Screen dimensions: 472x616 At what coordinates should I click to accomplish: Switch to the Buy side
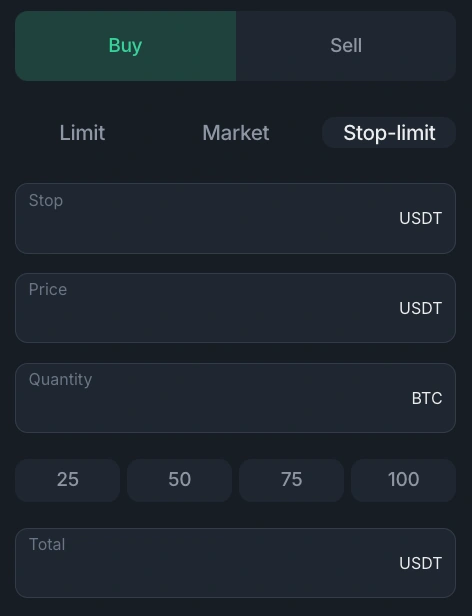(125, 46)
